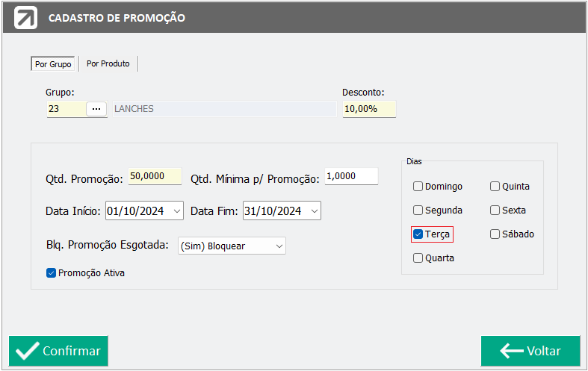Click the Qtd. Mínima p/ Promoção field
588x371 pixels.
coord(351,176)
